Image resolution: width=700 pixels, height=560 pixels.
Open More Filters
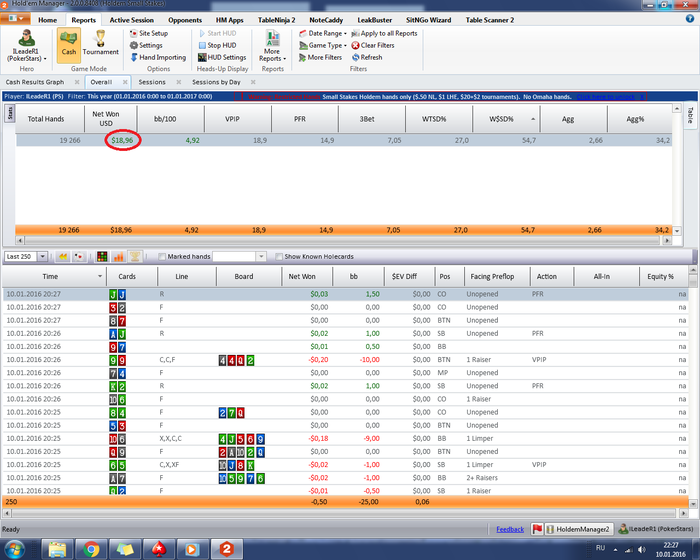(320, 57)
